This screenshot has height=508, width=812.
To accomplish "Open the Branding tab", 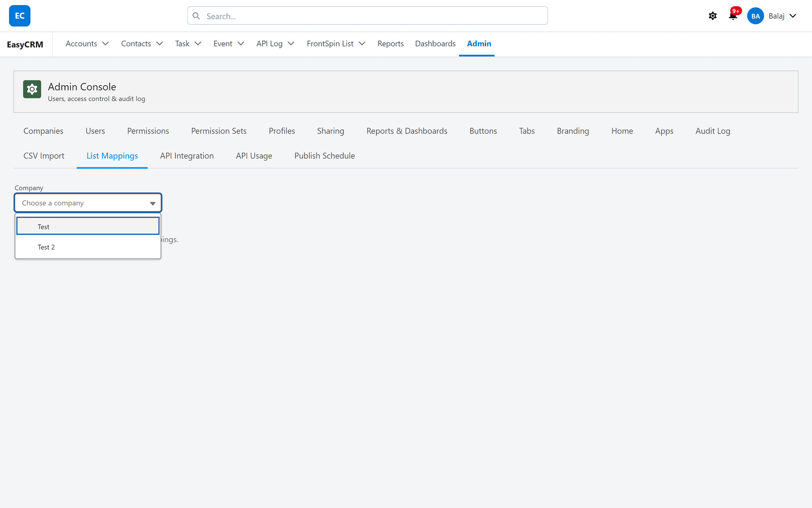I will [573, 131].
